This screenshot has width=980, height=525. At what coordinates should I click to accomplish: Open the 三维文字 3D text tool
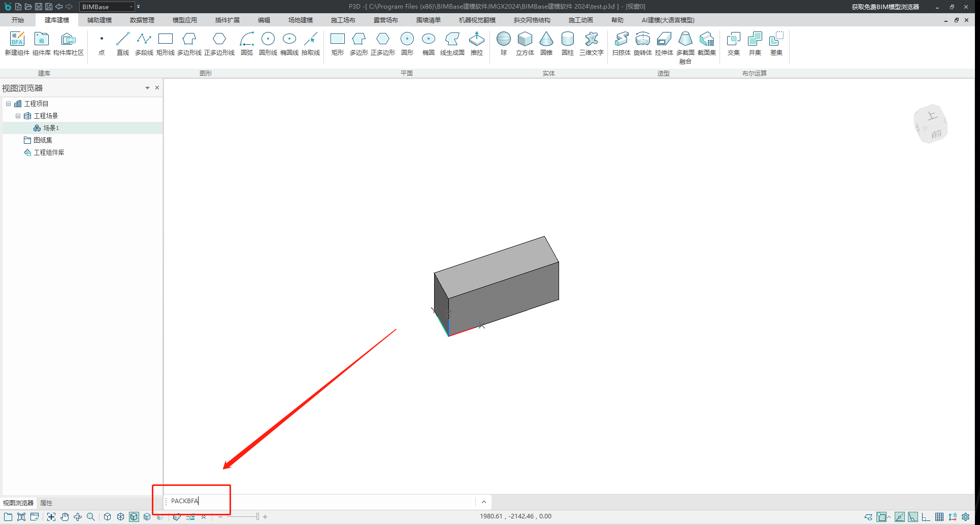click(x=591, y=43)
